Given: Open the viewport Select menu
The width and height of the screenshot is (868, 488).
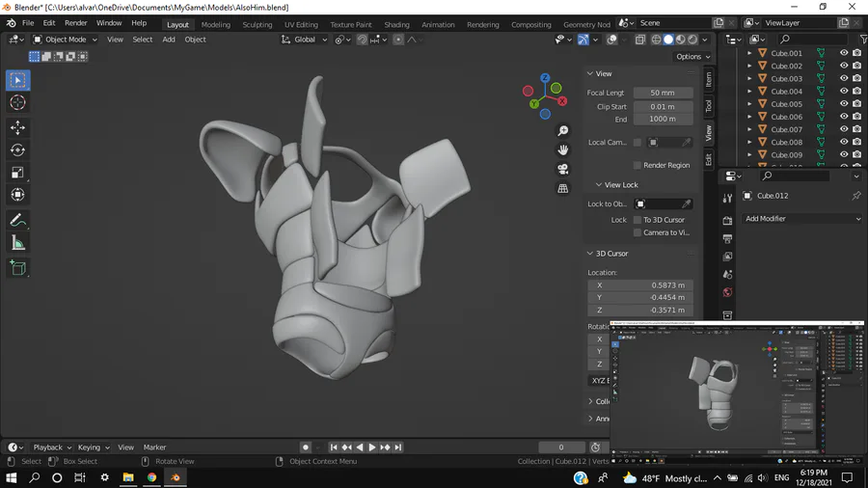Looking at the screenshot, I should (143, 40).
